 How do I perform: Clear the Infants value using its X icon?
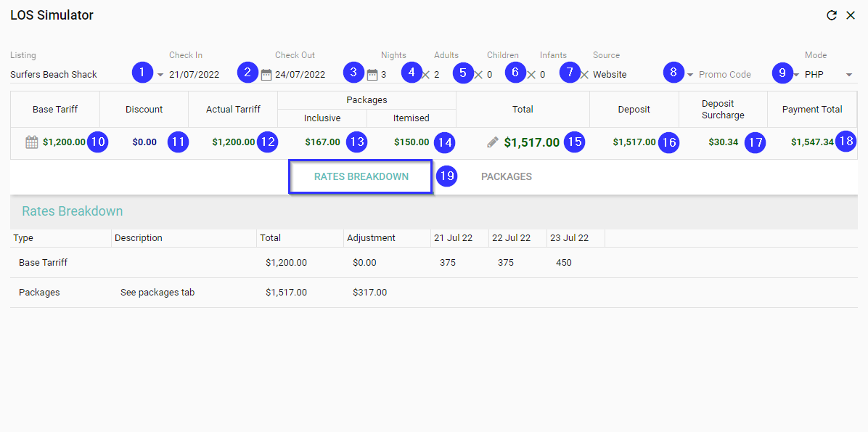click(584, 74)
